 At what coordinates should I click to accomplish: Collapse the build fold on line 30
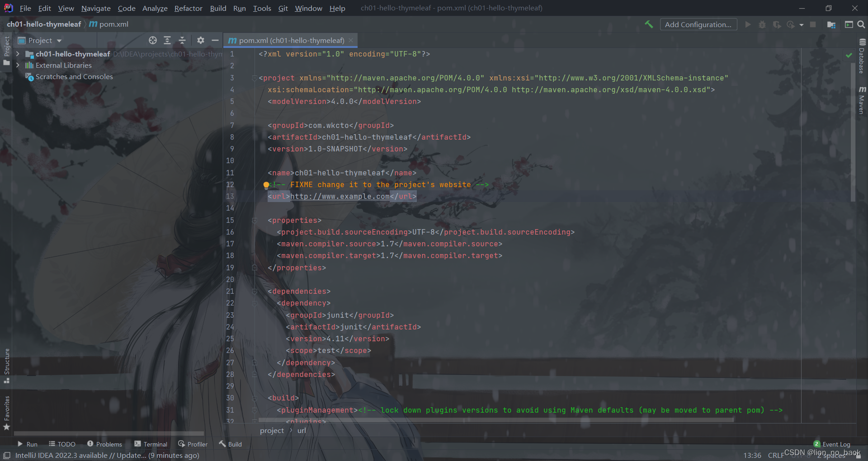(255, 398)
